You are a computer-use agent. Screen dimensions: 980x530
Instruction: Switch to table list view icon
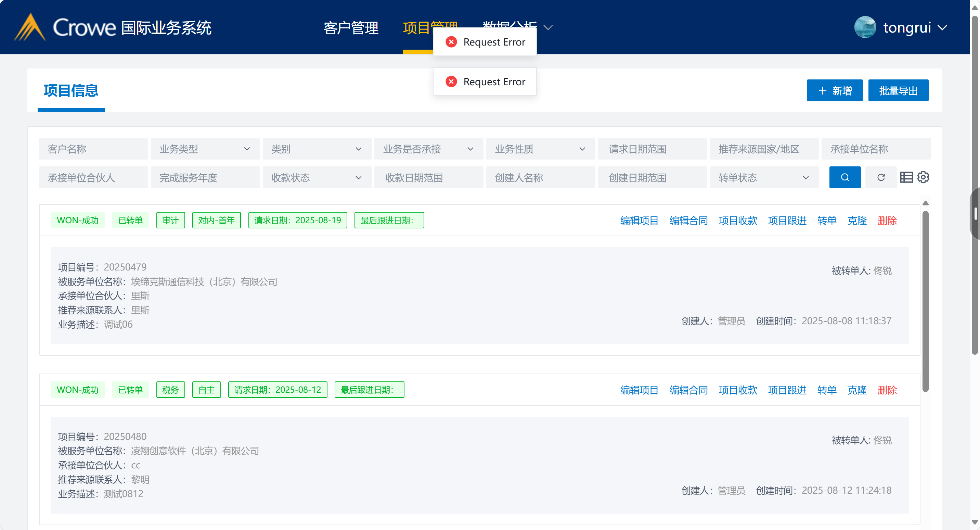click(906, 177)
